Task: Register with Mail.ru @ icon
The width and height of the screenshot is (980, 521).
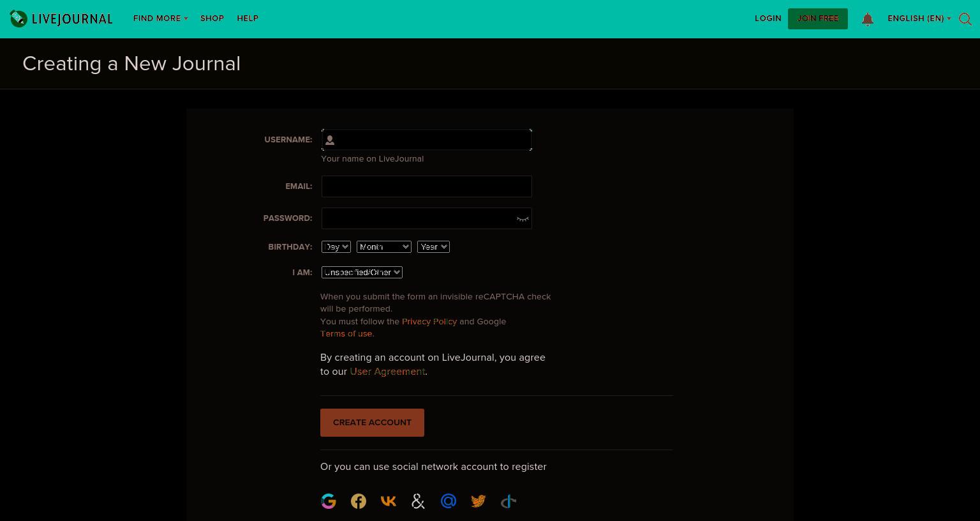Action: (x=449, y=501)
